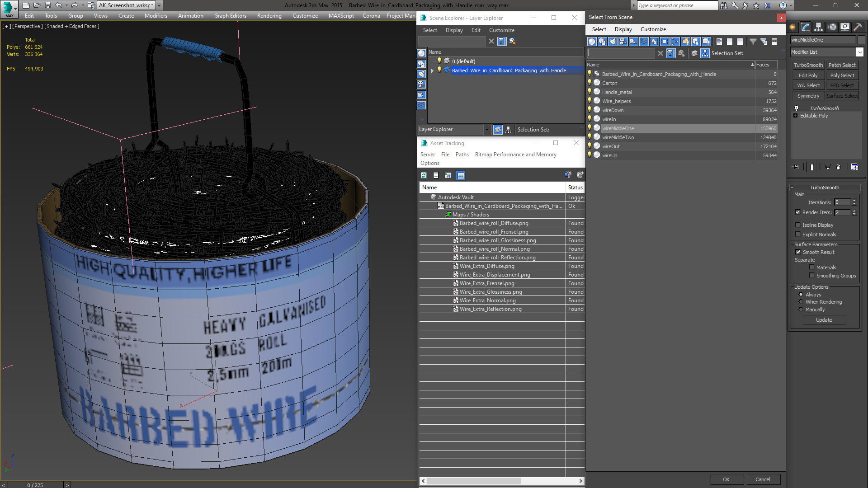Click the Asset Tracking horizontal scrollbar
The width and height of the screenshot is (868, 488).
click(x=502, y=481)
